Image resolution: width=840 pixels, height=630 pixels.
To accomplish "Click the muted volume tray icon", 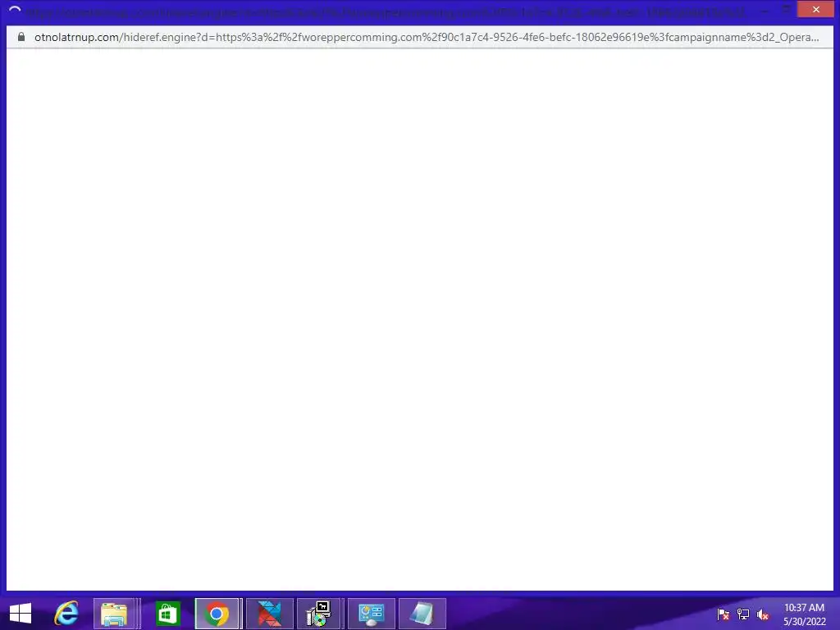I will pyautogui.click(x=762, y=614).
